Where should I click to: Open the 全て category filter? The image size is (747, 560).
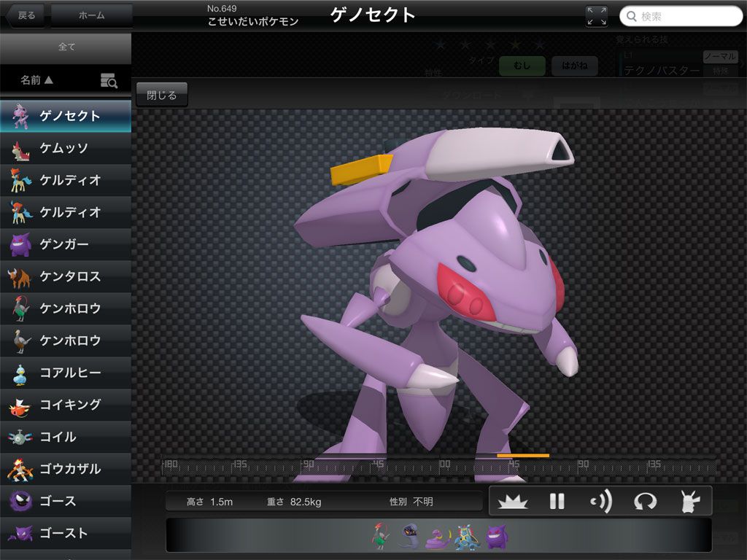point(66,47)
